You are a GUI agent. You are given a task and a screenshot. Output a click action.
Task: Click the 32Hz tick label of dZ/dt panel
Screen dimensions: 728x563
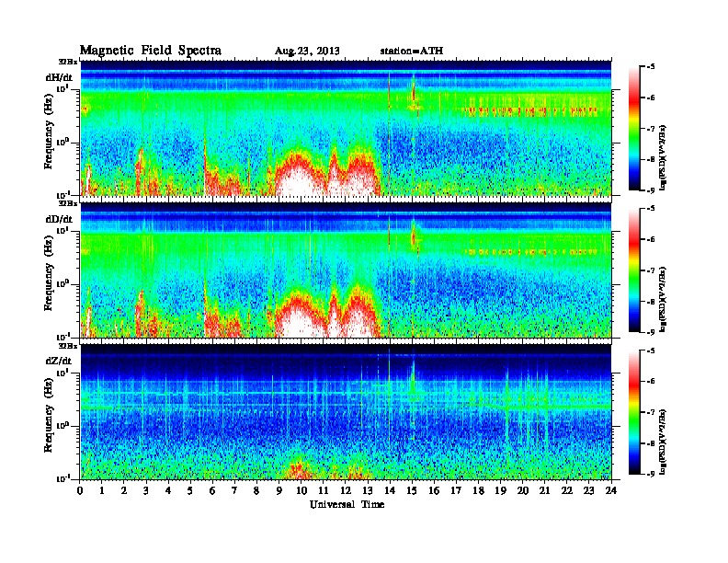tap(68, 346)
